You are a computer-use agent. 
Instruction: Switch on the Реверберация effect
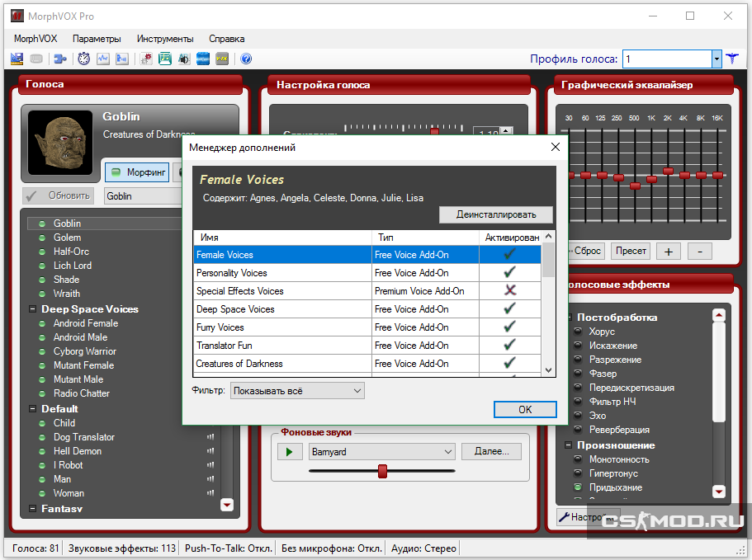(x=579, y=430)
